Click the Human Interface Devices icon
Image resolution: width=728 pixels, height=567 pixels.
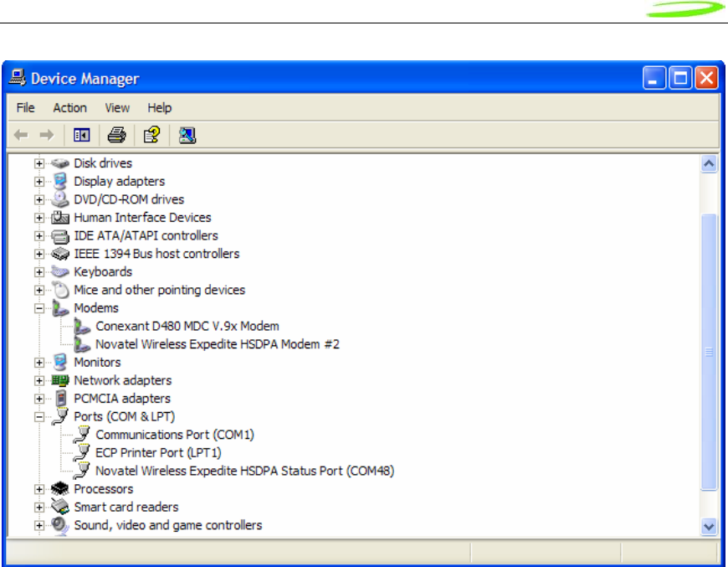(x=60, y=218)
